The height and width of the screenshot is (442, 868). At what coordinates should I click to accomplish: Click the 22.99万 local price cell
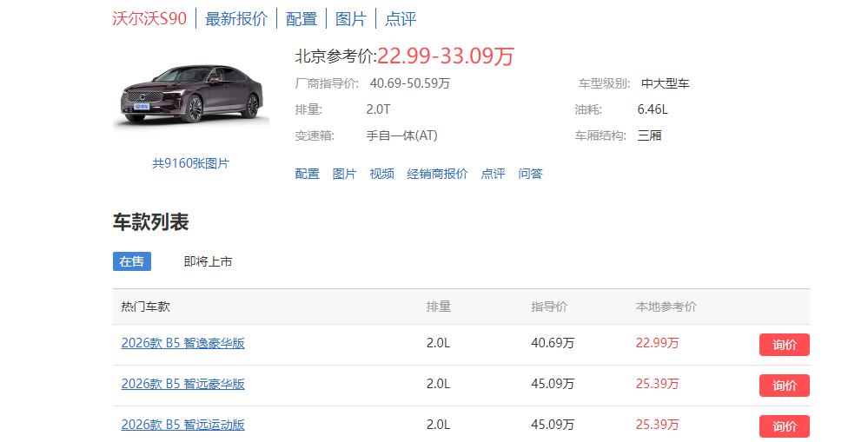click(x=657, y=343)
